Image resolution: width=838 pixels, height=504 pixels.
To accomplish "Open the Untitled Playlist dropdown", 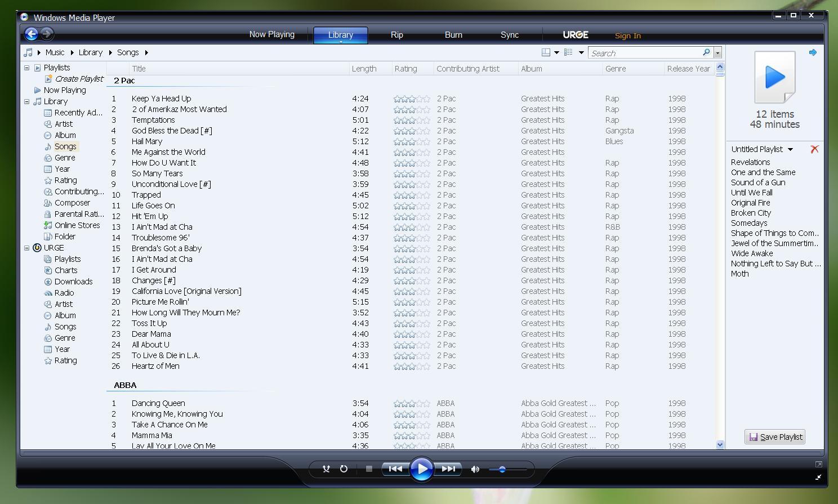I will tap(790, 149).
